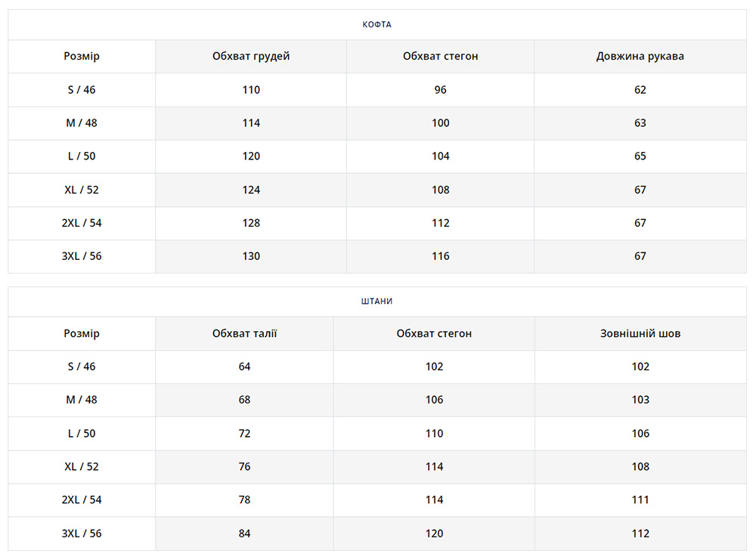Click the КОФТА table title
The height and width of the screenshot is (560, 756).
click(x=376, y=24)
